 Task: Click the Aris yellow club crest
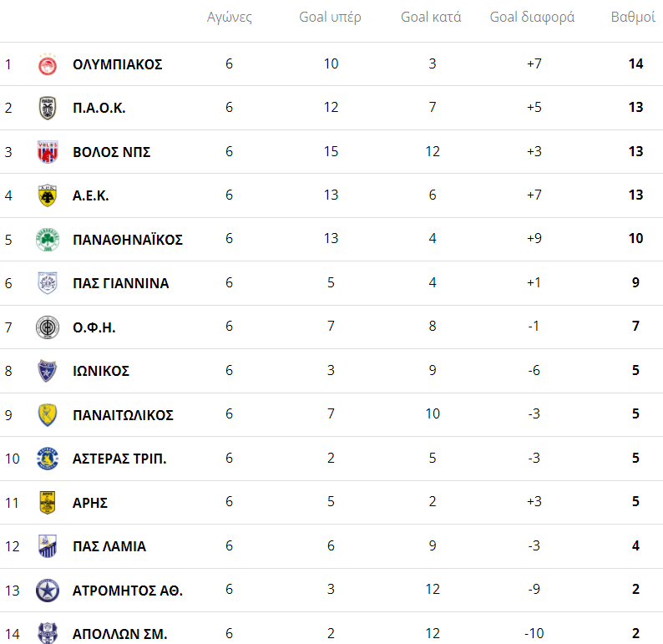48,503
